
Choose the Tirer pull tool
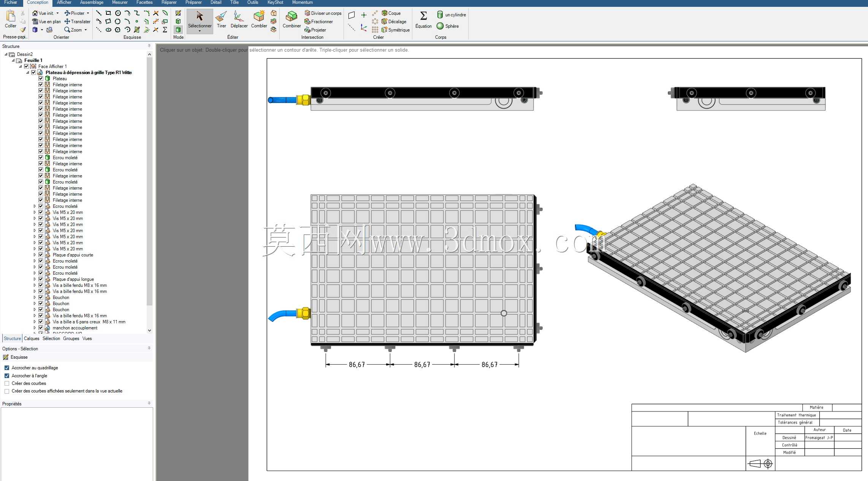[x=221, y=20]
